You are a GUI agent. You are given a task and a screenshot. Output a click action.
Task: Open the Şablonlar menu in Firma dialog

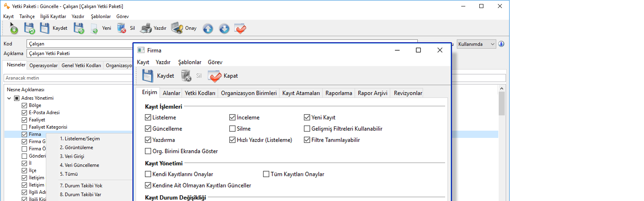pyautogui.click(x=190, y=62)
